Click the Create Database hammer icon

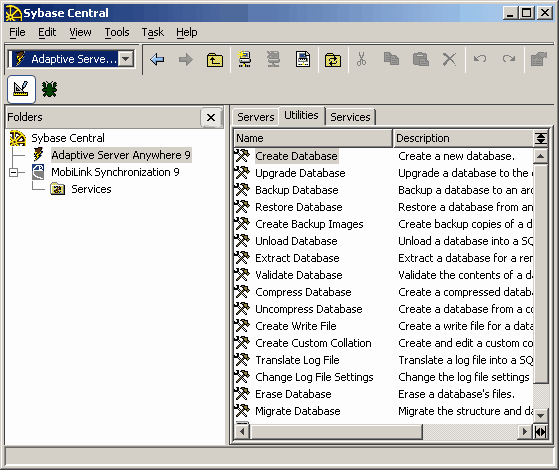point(242,156)
